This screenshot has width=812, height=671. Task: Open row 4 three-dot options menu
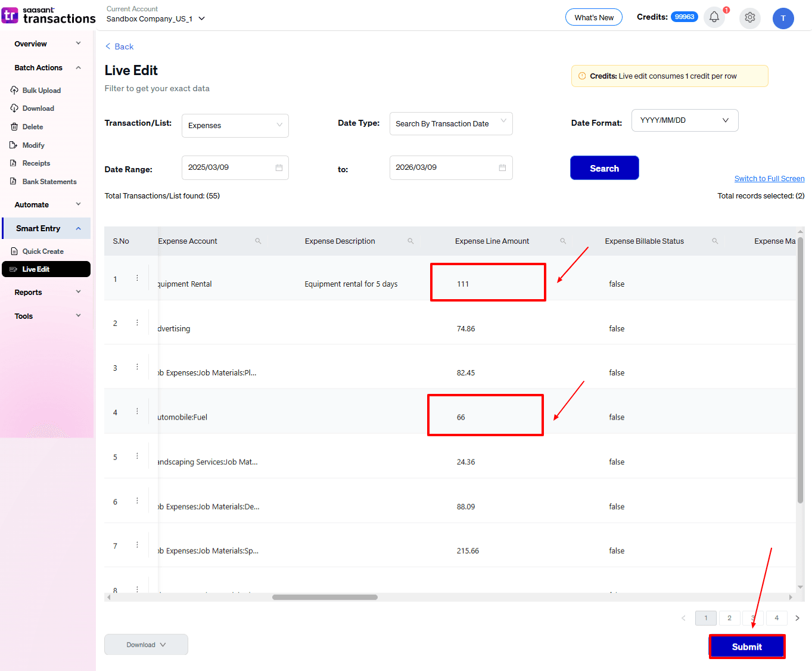137,412
